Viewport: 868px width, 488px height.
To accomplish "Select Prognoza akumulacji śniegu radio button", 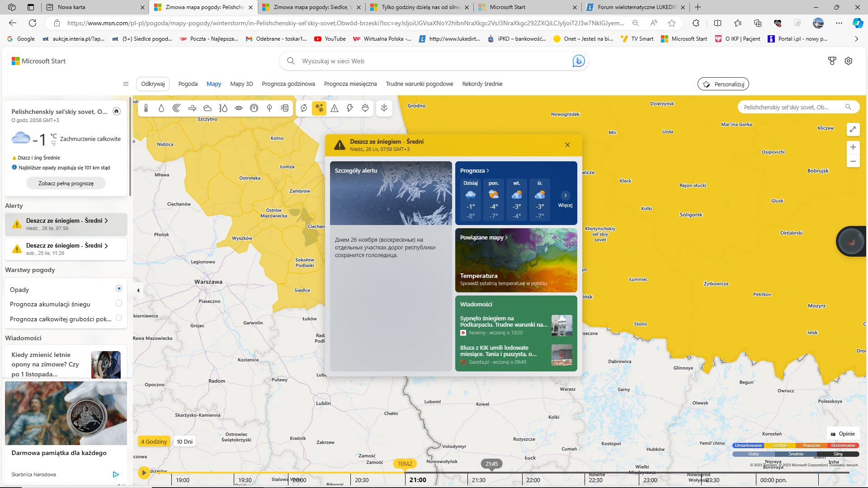I will click(x=119, y=303).
